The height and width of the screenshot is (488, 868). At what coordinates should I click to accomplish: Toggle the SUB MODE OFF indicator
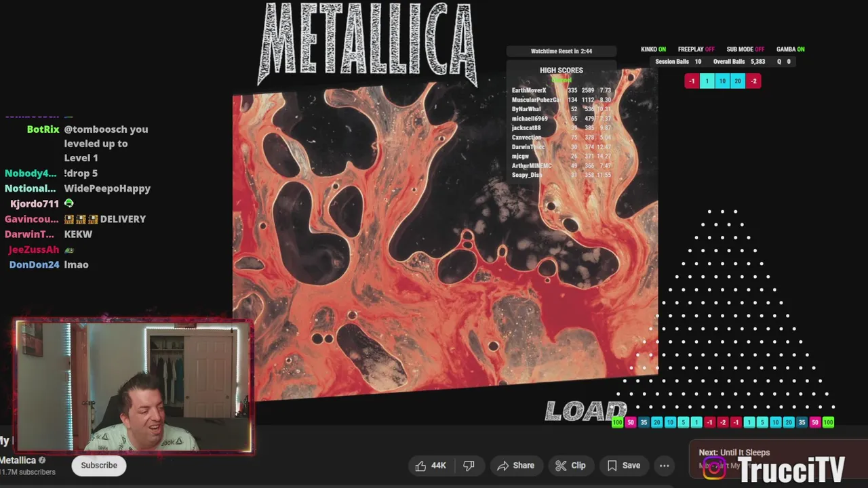click(745, 49)
